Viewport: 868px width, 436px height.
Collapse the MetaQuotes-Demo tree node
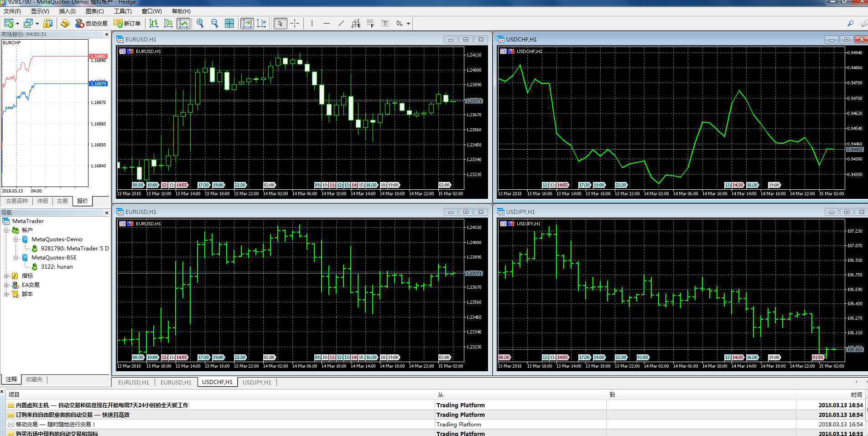(16, 239)
